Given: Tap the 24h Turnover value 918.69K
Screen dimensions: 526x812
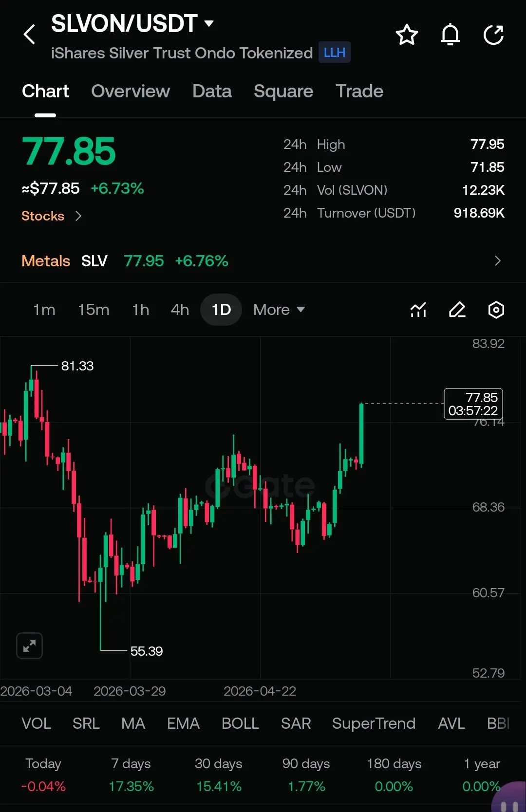Looking at the screenshot, I should click(x=479, y=213).
